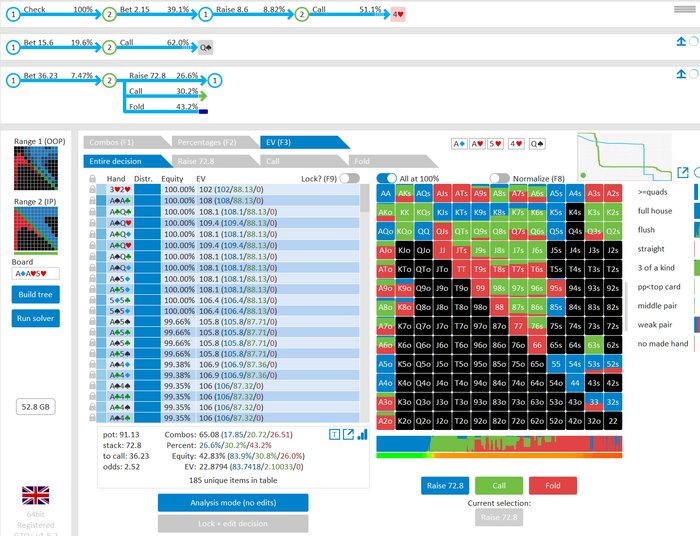700x536 pixels.
Task: Click Bet 36.23 action in tree
Action: (58, 76)
